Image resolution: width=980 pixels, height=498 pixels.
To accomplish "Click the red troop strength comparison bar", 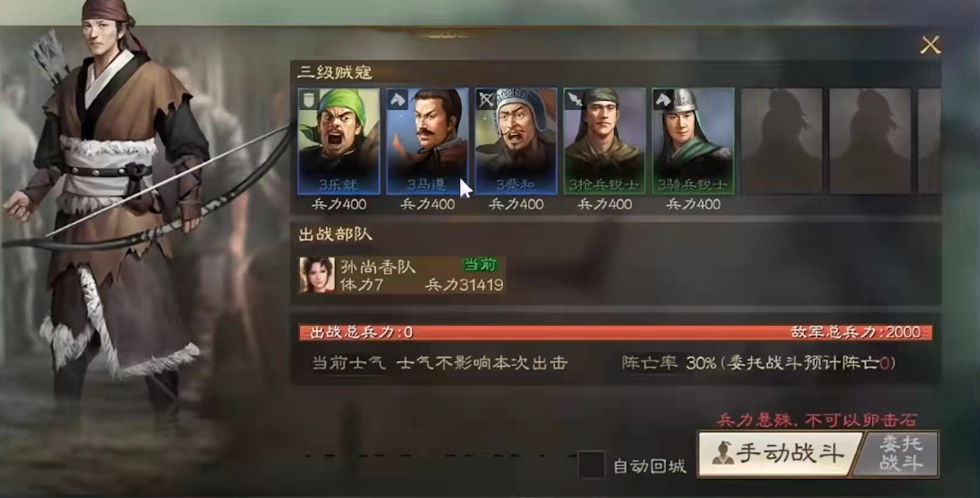I will pos(615,332).
